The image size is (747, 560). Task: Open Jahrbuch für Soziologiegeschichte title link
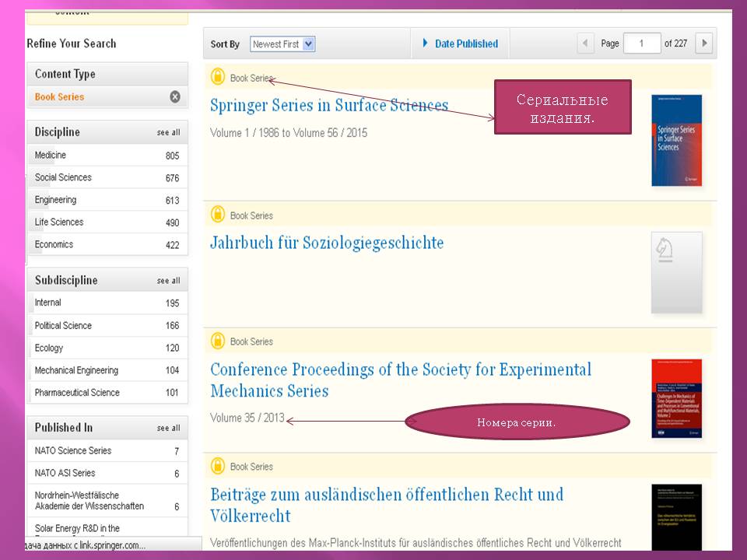pyautogui.click(x=327, y=243)
